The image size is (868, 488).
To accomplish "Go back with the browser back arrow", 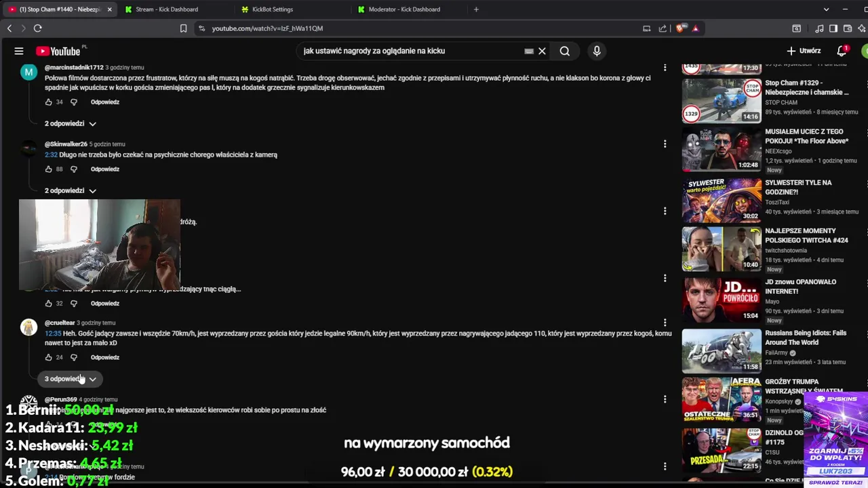I will (9, 28).
